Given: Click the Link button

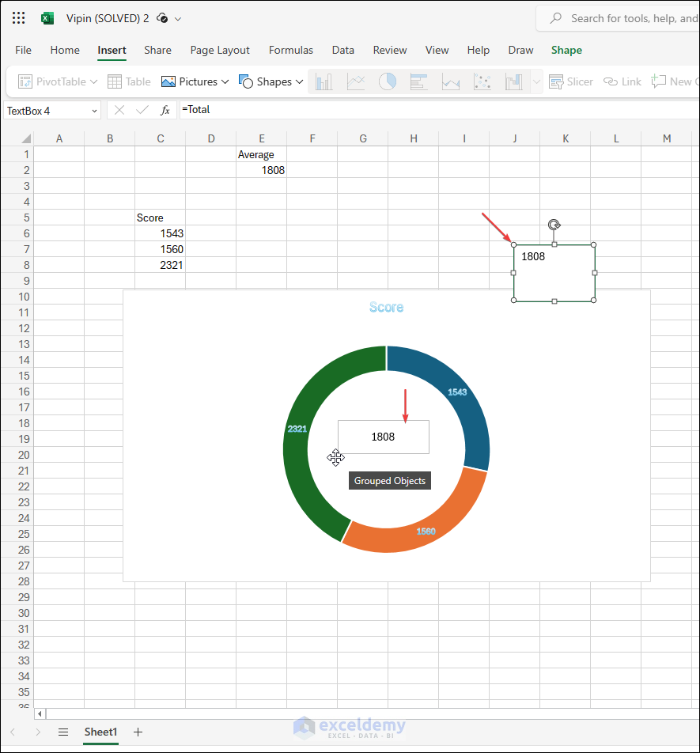Looking at the screenshot, I should pyautogui.click(x=622, y=81).
